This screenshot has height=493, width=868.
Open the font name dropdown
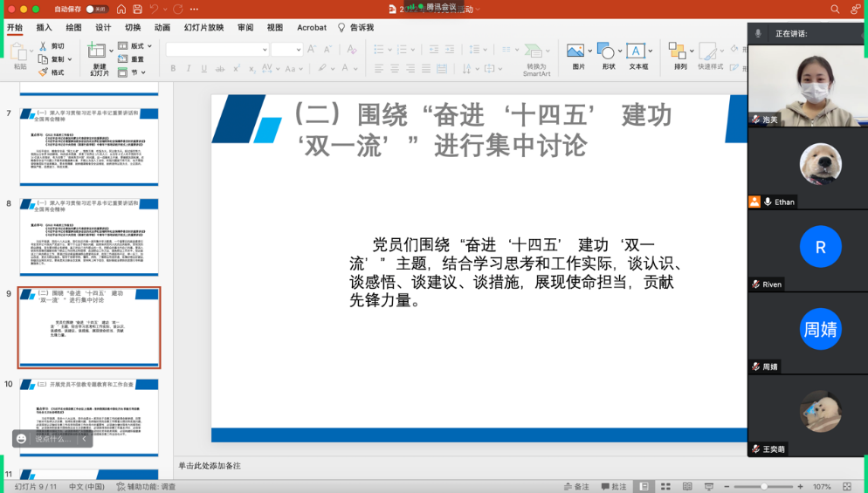[265, 50]
